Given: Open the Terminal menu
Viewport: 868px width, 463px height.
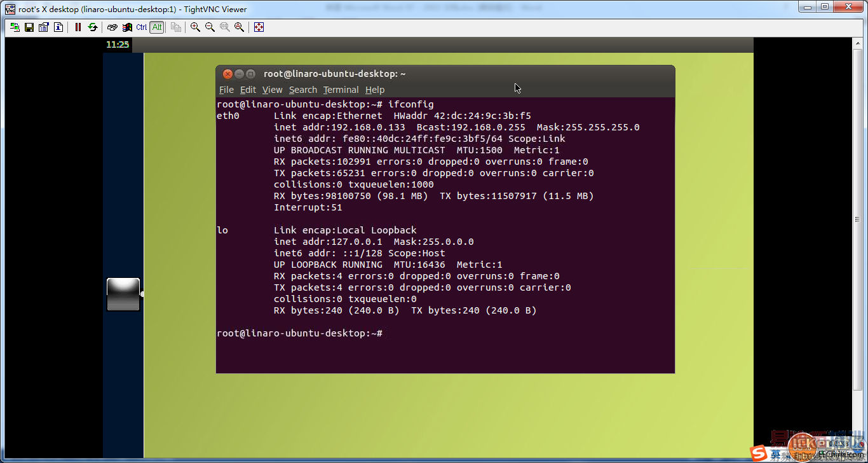Looking at the screenshot, I should 341,90.
